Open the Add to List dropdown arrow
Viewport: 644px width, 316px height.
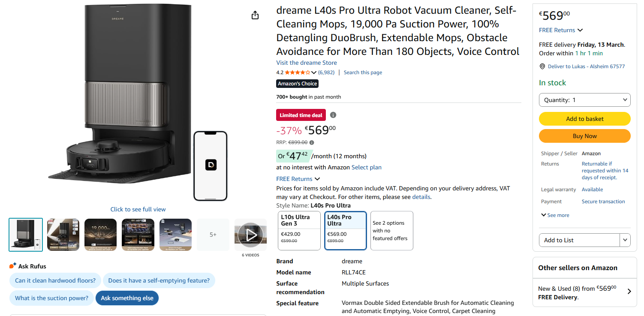(625, 240)
